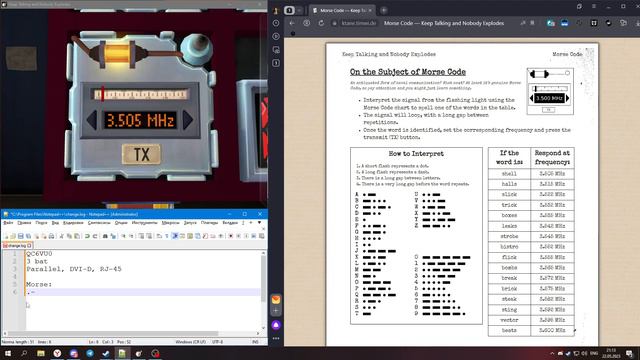
Task: Open the three-dots menu in browser sidebar
Action: 276,338
